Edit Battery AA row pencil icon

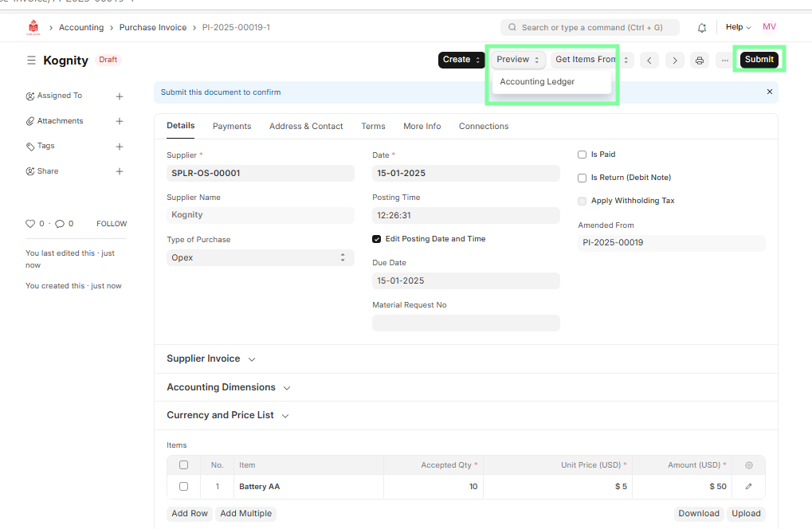point(748,486)
